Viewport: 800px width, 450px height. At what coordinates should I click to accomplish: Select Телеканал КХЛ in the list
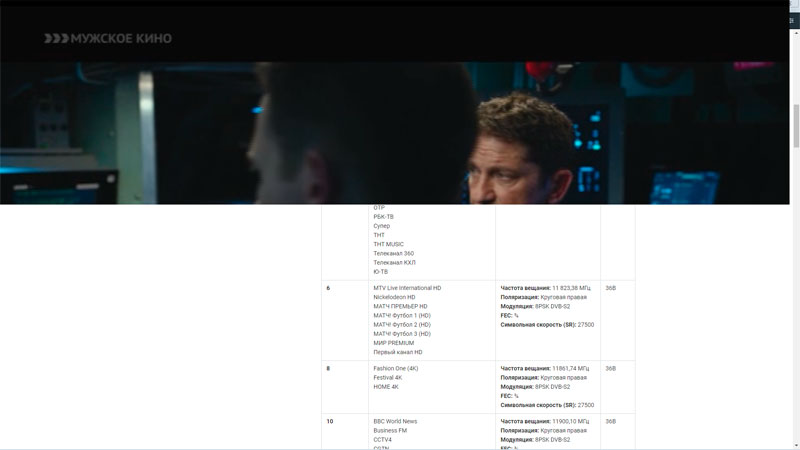(393, 262)
